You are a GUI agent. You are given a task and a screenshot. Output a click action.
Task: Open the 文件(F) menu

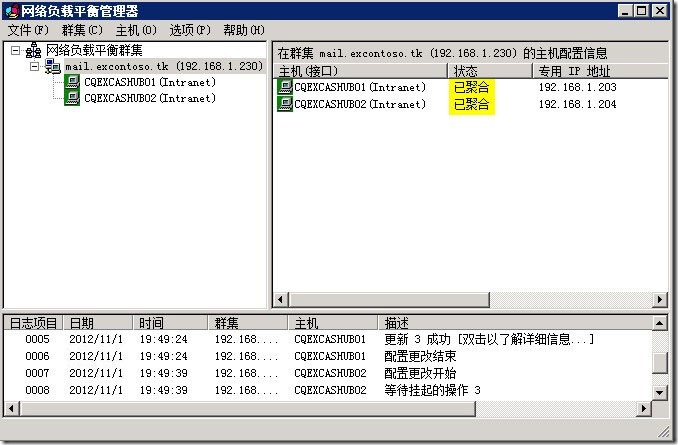(x=28, y=30)
